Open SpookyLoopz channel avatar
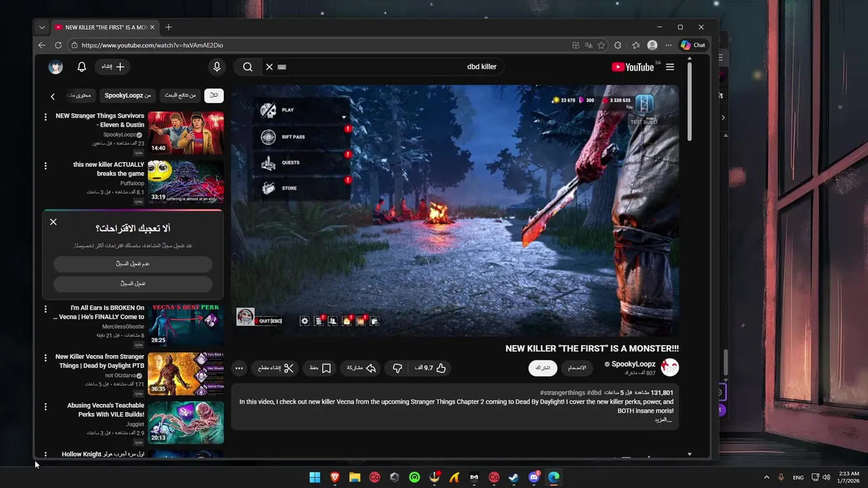Viewport: 868px width, 488px height. pyautogui.click(x=670, y=367)
